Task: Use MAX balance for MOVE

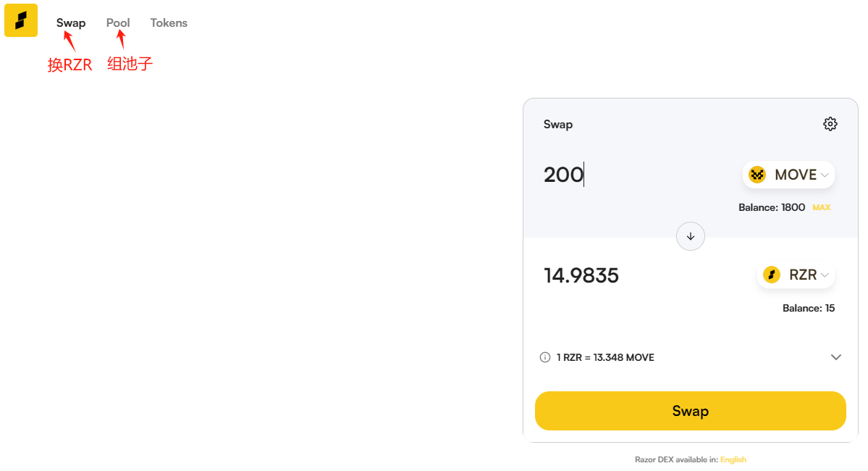Action: coord(821,207)
